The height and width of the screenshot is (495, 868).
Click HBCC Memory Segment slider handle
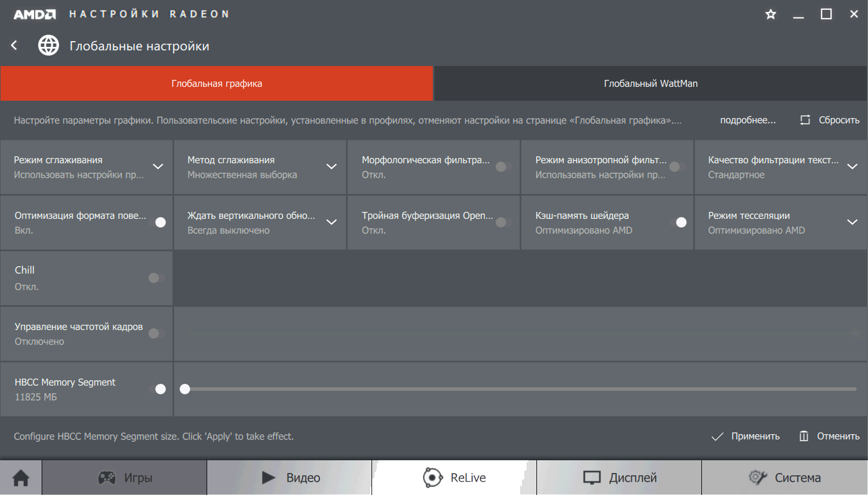[x=185, y=389]
